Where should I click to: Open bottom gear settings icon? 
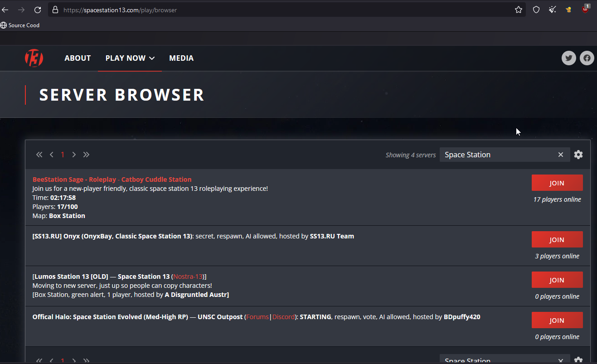(x=578, y=360)
